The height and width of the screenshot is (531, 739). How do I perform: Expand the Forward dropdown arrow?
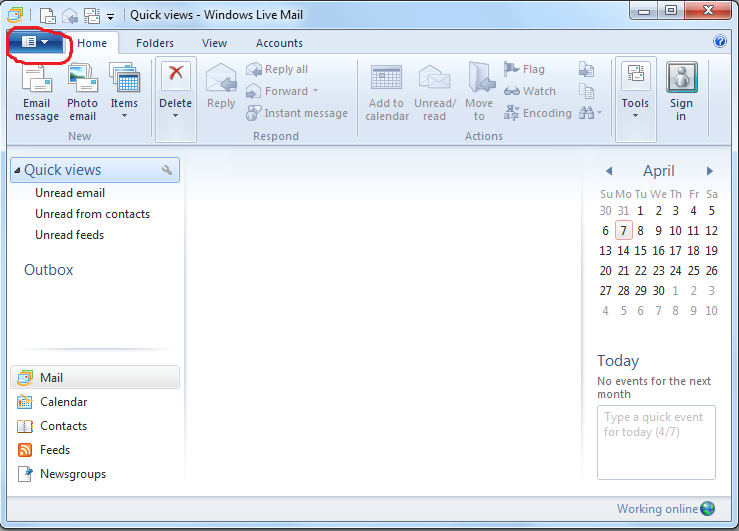tap(315, 90)
